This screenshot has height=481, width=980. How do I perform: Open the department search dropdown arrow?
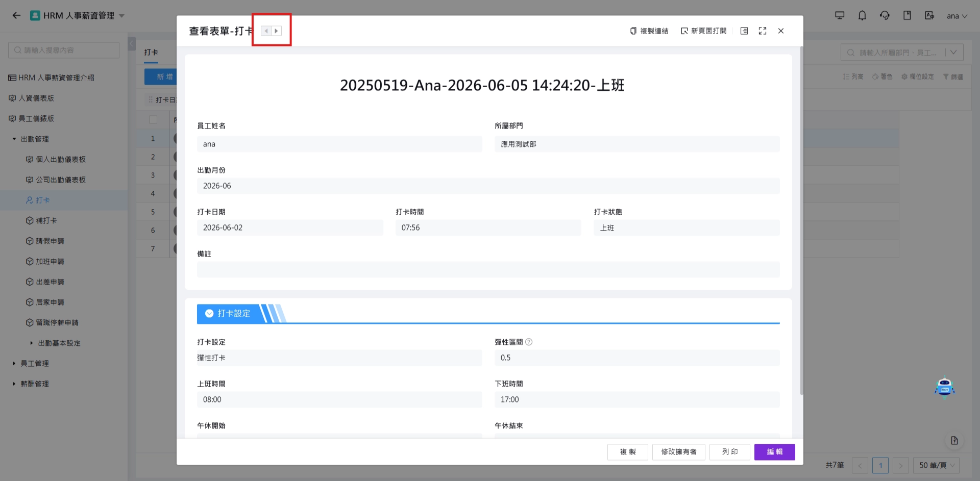953,52
